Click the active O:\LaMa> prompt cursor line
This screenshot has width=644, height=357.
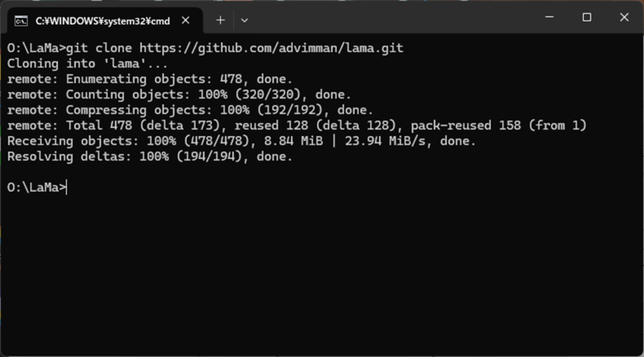(x=37, y=187)
